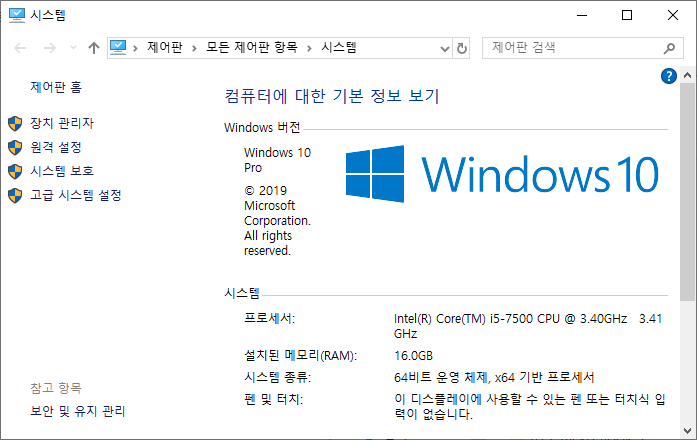Select 모든 제어판 항목 breadcrumb
697x440 pixels.
tap(252, 48)
